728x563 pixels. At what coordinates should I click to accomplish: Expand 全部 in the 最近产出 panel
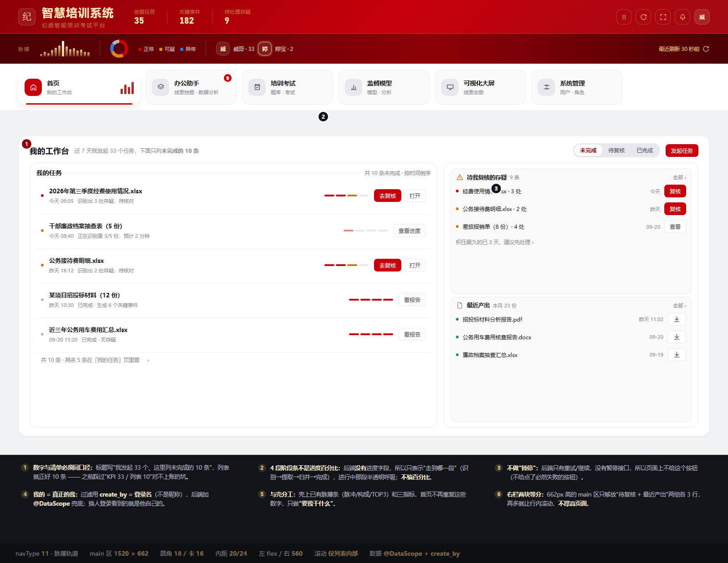(679, 306)
